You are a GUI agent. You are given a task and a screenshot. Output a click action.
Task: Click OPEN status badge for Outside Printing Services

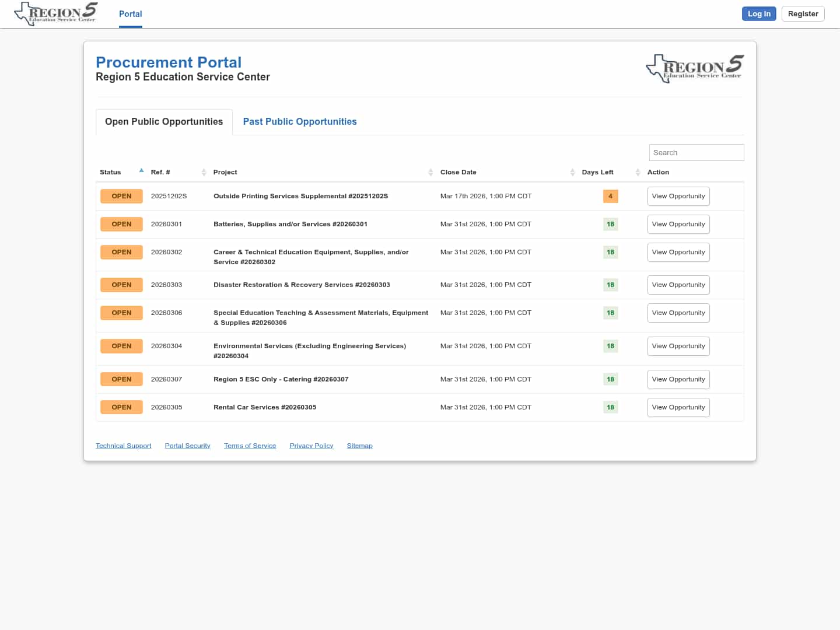(x=121, y=197)
